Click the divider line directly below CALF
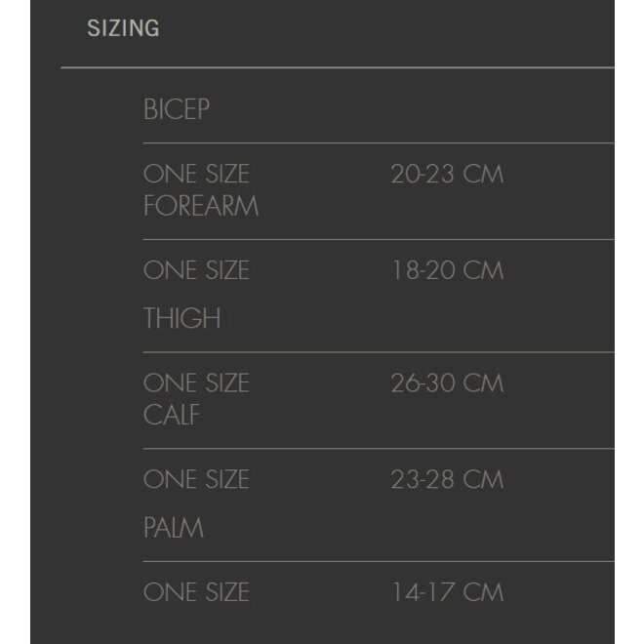 [x=379, y=449]
